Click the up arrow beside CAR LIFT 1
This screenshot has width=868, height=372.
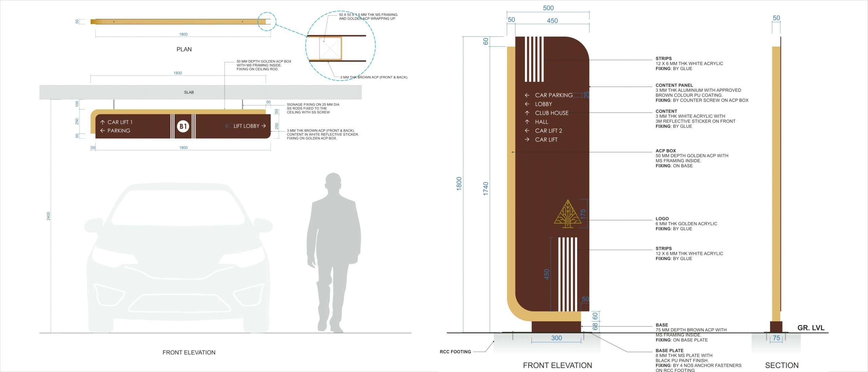click(x=102, y=122)
